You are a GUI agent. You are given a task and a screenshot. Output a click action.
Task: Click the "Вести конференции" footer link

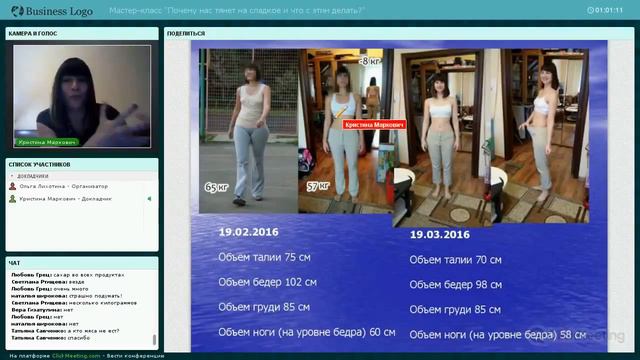136,356
